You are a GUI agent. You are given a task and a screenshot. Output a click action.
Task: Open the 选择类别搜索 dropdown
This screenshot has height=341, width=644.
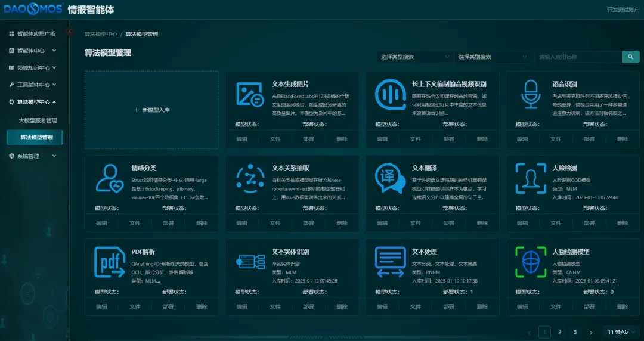click(492, 57)
